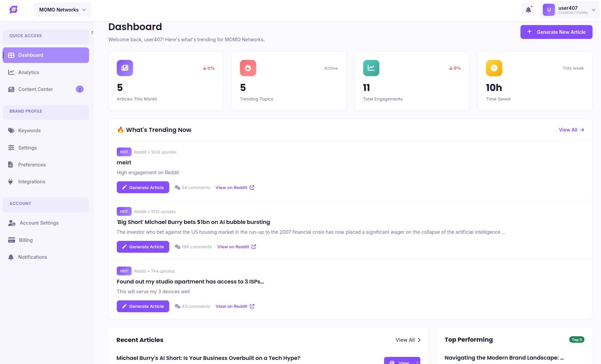
Task: Click the Settings sliders icon in sidebar
Action: point(11,147)
